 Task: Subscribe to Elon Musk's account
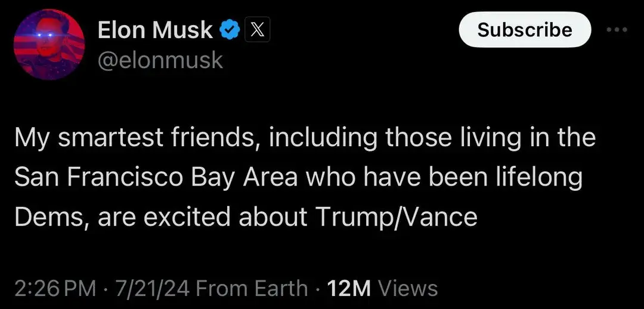(x=525, y=30)
